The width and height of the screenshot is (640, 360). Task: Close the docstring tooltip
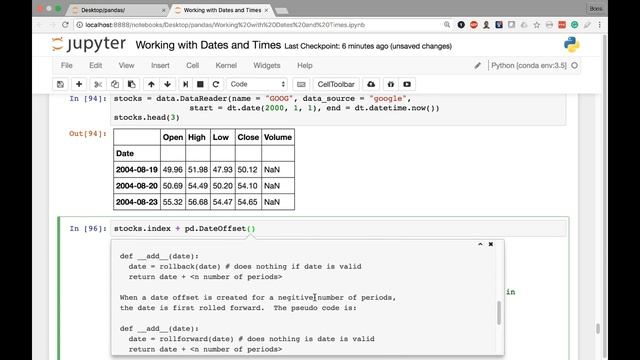[491, 244]
